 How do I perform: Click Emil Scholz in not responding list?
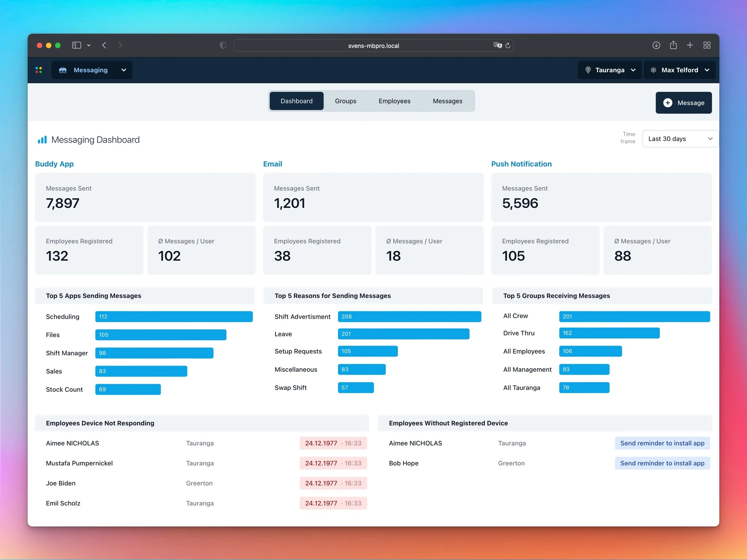[63, 503]
